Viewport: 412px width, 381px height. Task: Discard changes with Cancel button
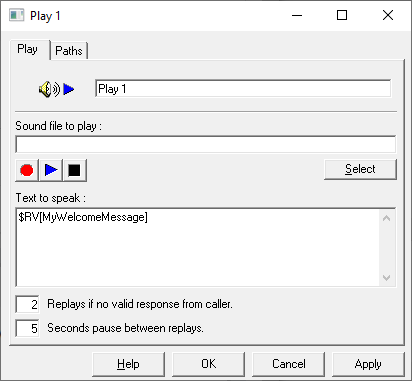pos(288,364)
